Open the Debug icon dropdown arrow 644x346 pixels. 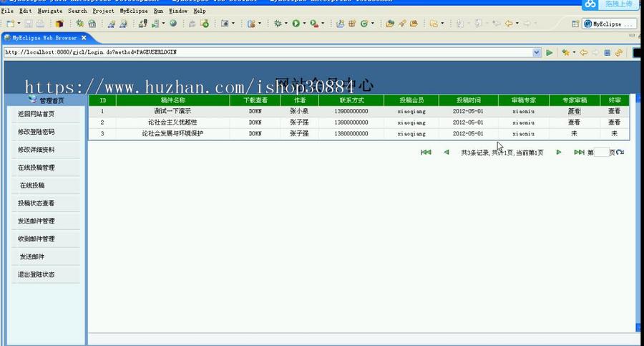click(286, 24)
